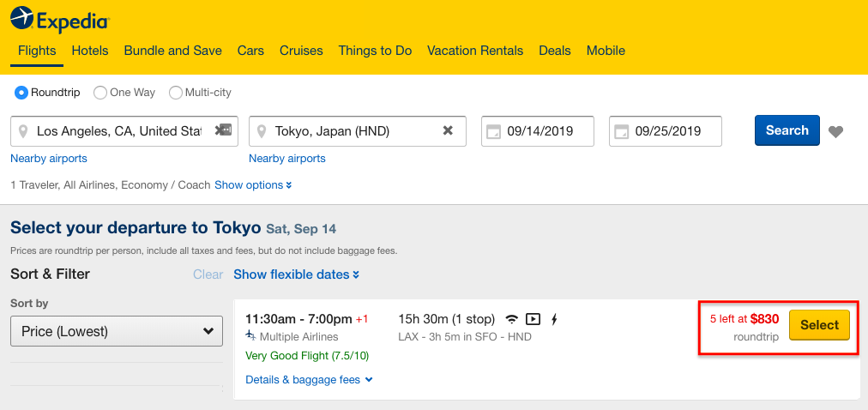The width and height of the screenshot is (868, 410).
Task: Click the Los Angeles origin input field
Action: [x=124, y=131]
